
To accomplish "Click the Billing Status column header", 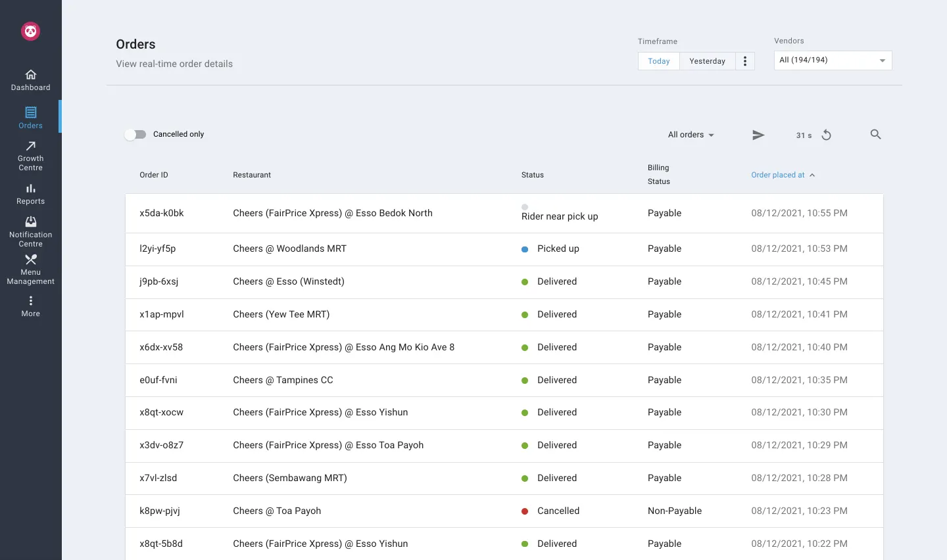I will pos(658,175).
